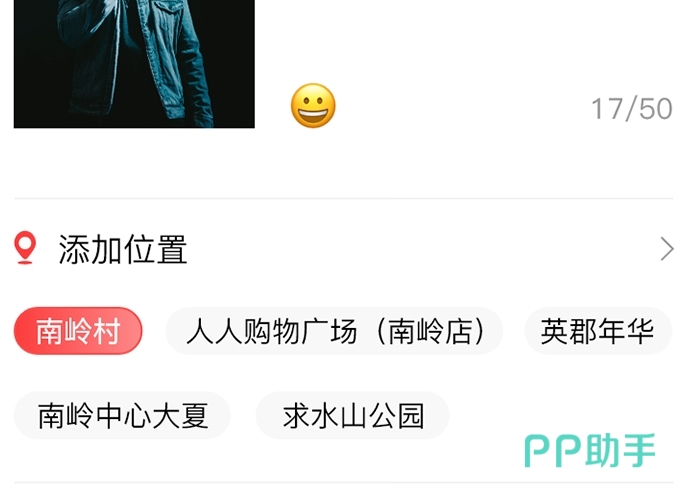This screenshot has width=689, height=489.
Task: Tap the 助手 characters of the watermark
Action: 620,450
